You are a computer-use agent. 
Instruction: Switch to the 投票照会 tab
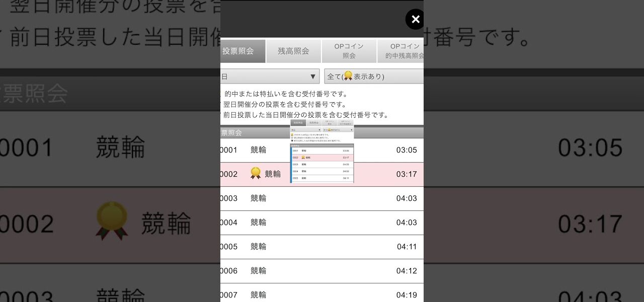click(242, 51)
